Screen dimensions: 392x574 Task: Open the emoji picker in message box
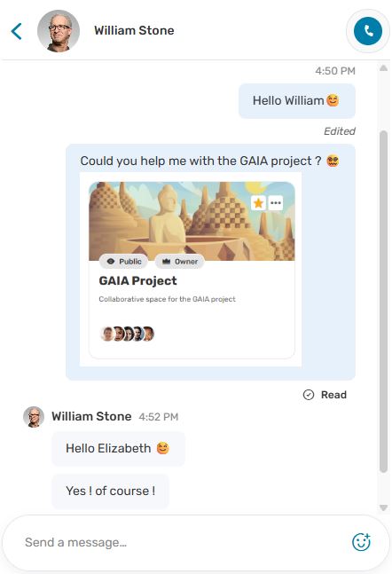tap(361, 542)
